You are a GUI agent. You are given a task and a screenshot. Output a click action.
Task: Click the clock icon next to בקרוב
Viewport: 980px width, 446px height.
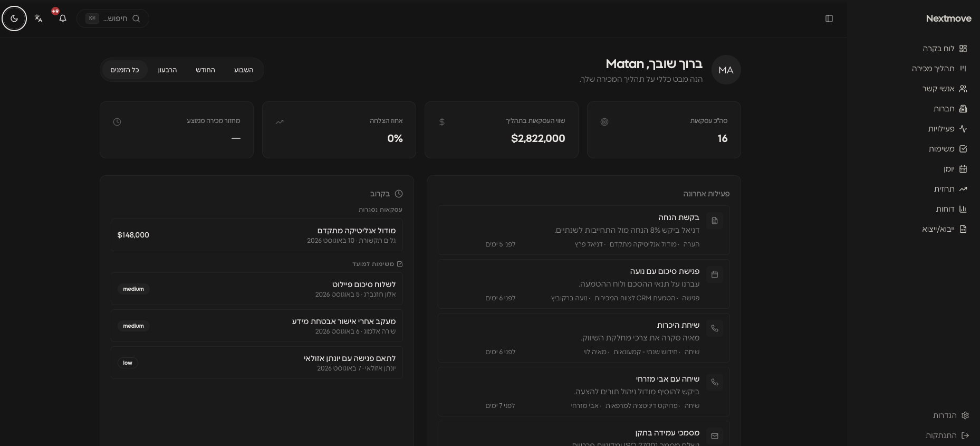[399, 194]
